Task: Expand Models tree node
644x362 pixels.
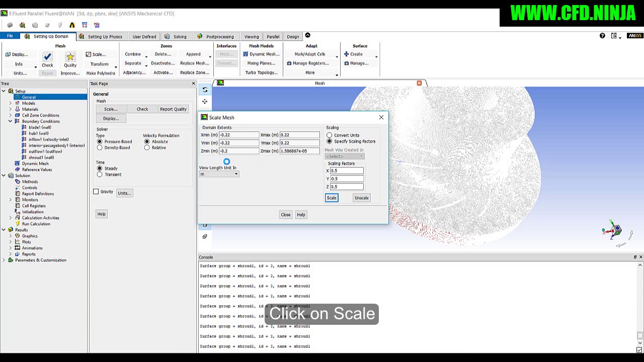Action: (x=10, y=103)
